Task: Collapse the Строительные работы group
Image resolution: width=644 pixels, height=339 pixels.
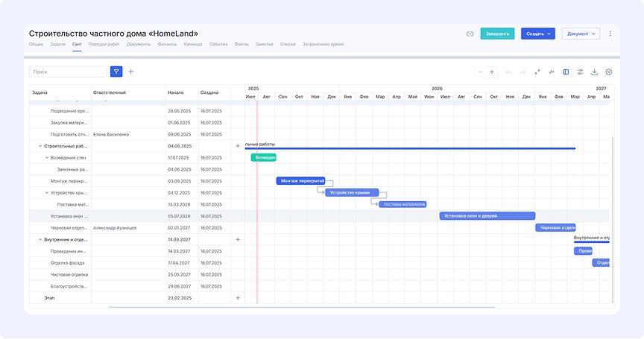Action: click(x=40, y=146)
